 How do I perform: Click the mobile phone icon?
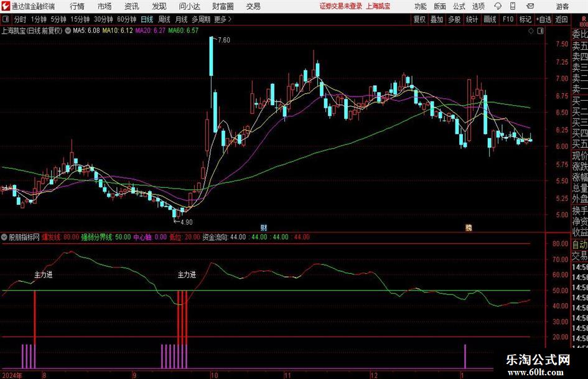pyautogui.click(x=513, y=6)
